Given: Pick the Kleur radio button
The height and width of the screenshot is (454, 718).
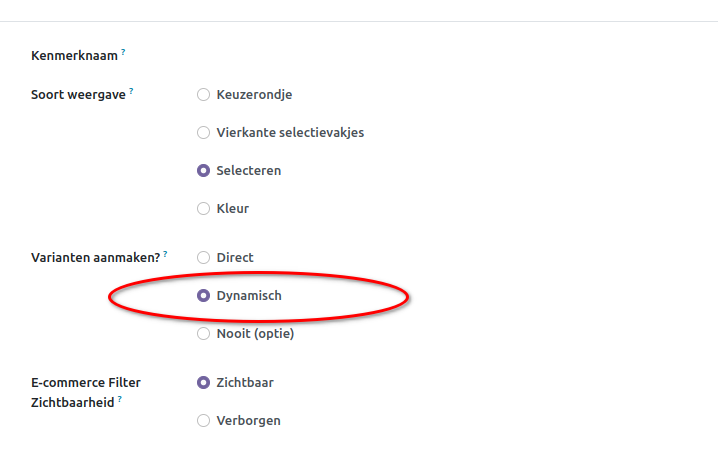Looking at the screenshot, I should pyautogui.click(x=203, y=209).
